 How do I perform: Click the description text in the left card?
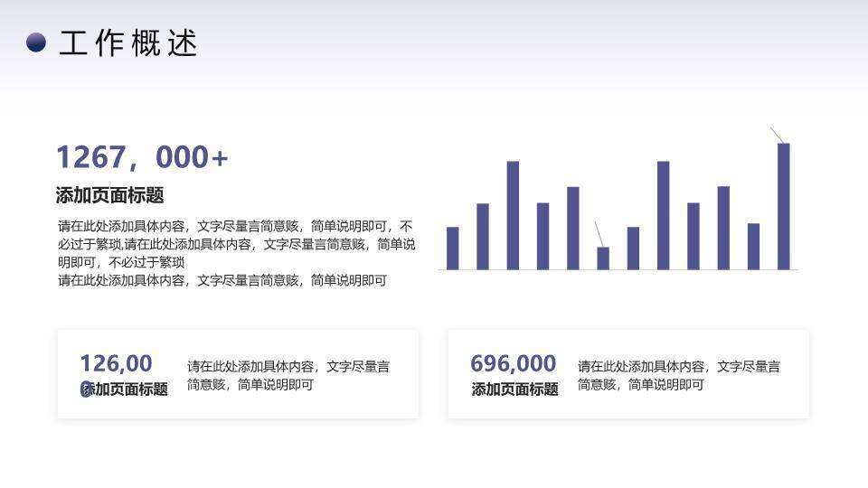[x=288, y=375]
